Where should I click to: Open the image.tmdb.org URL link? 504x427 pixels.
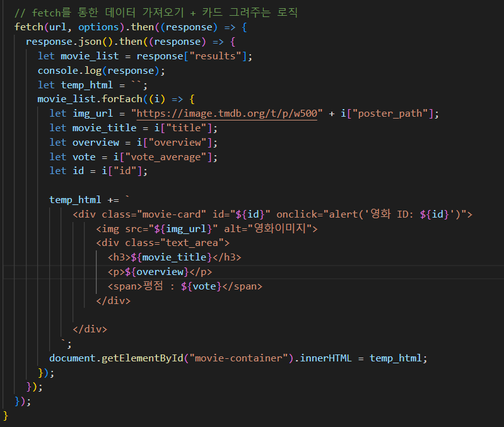(x=227, y=114)
